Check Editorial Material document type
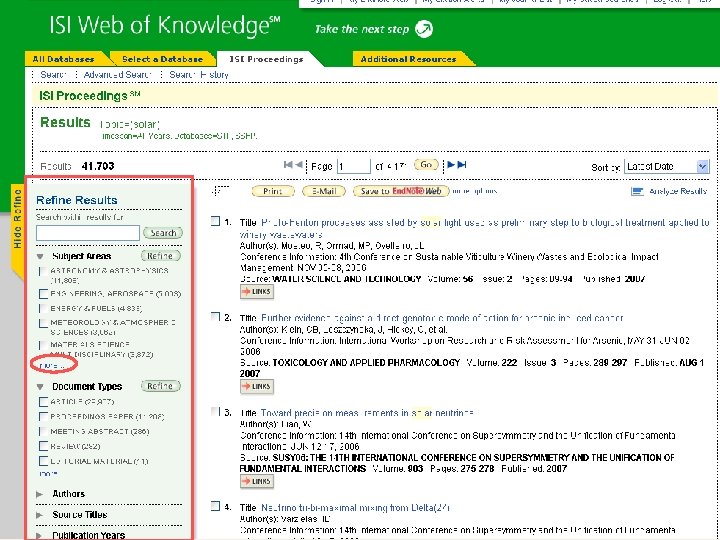Screen dimensions: 720x540 [43, 461]
